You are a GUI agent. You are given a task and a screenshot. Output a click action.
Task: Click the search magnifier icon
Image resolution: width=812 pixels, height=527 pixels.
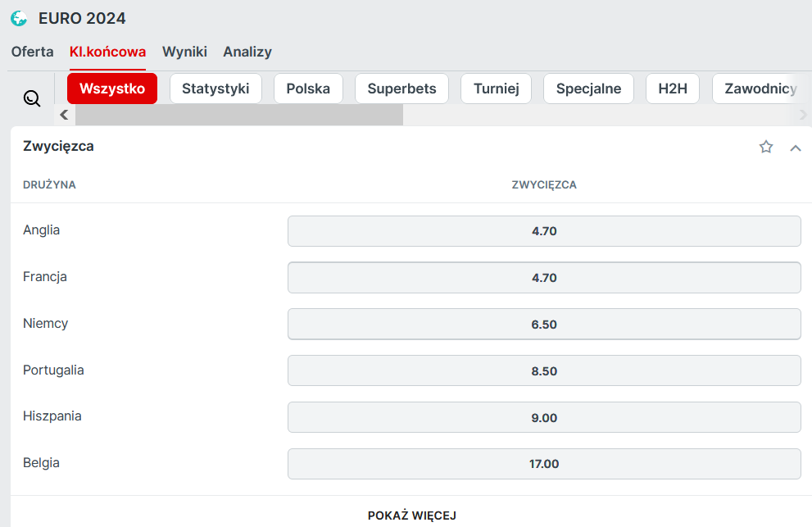click(32, 98)
